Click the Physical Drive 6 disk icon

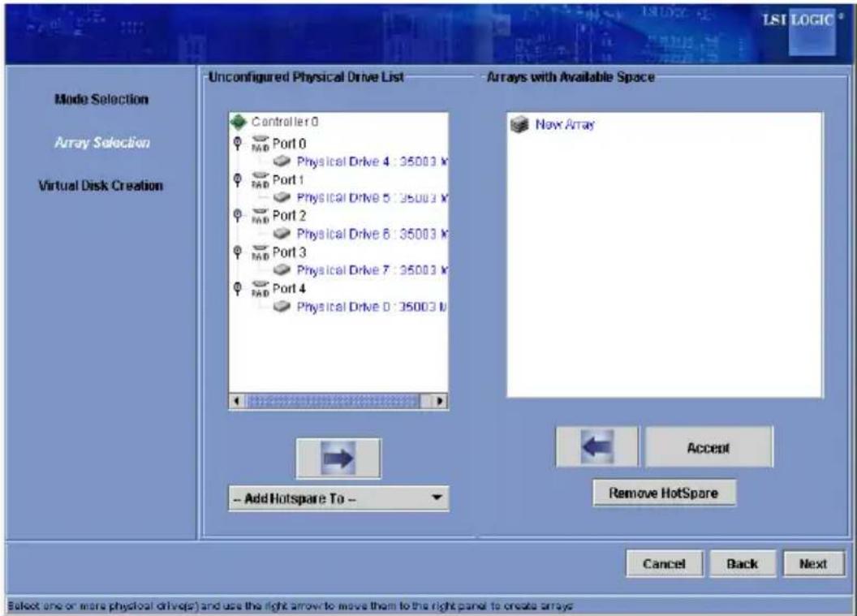click(x=282, y=234)
